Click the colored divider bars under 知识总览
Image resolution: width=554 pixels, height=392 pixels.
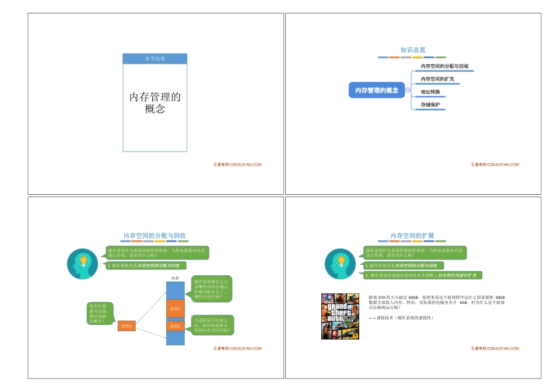[411, 56]
